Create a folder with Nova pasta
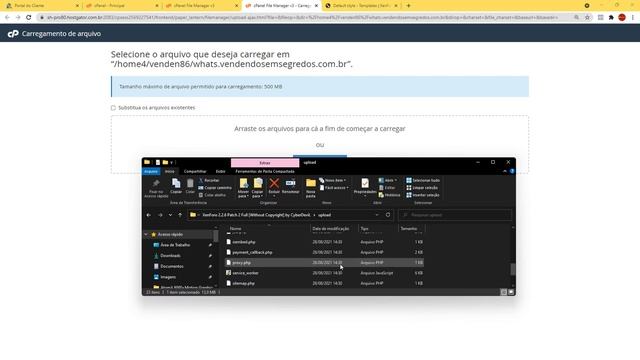640x360 pixels. [311, 188]
